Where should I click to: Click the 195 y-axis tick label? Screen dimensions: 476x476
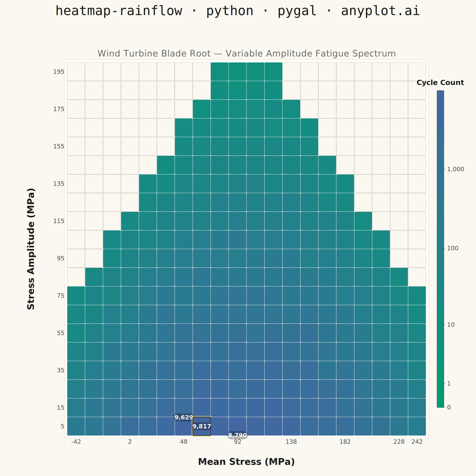(x=59, y=72)
